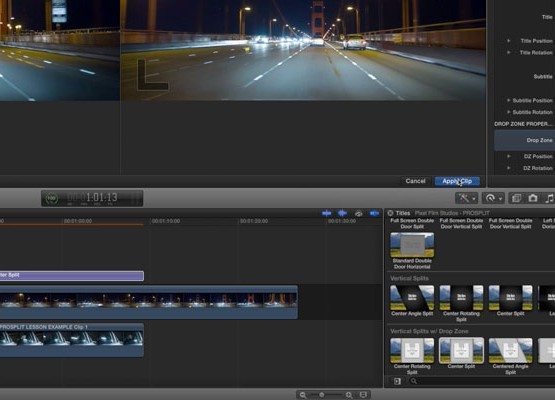555x400 pixels.
Task: Click the Subtitle label in the inspector
Action: coord(543,76)
